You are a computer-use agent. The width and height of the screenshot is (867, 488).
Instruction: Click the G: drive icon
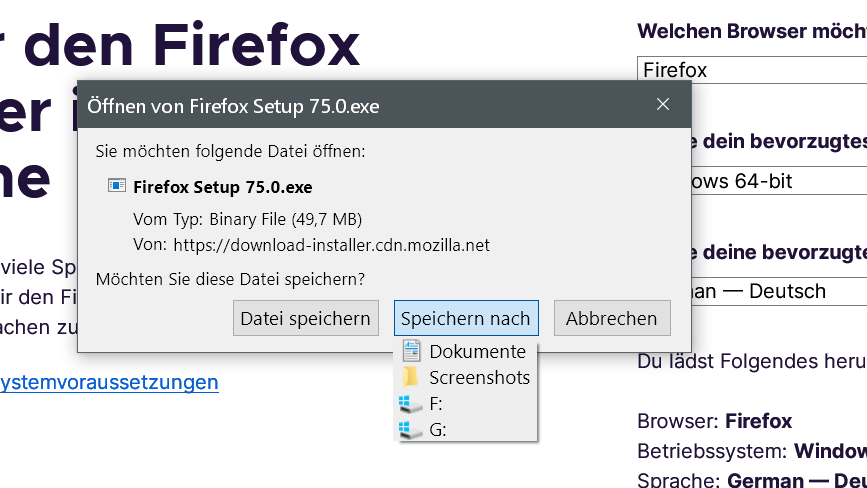tap(410, 429)
